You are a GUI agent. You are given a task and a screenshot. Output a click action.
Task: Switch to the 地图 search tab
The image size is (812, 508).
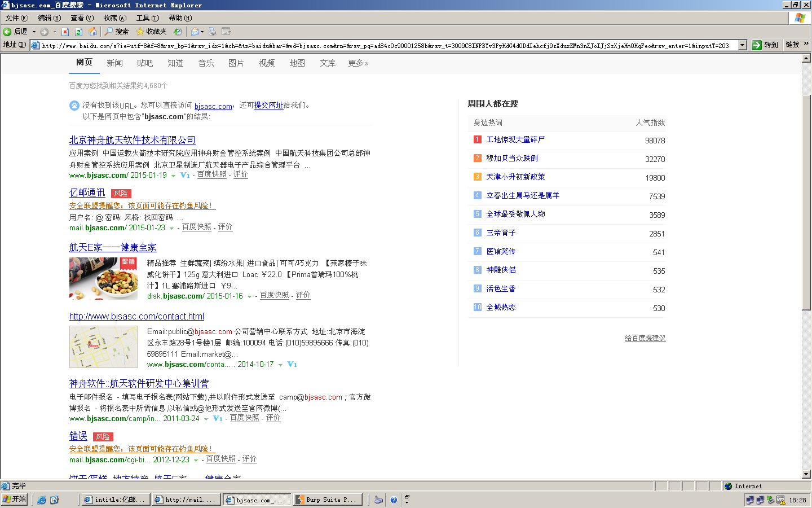(297, 63)
